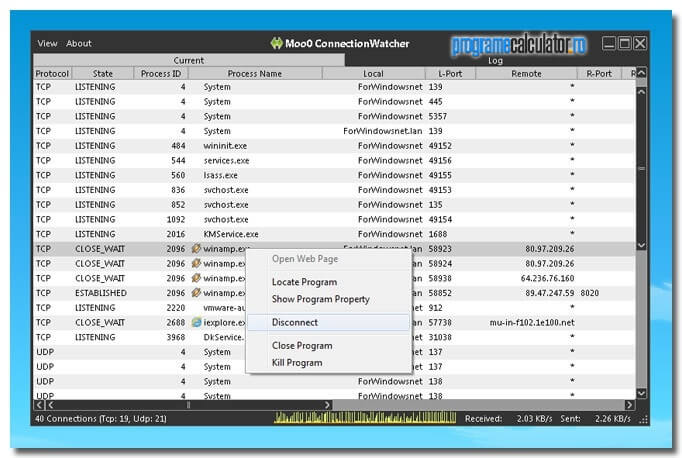Sort by the R-Port column header

pos(599,74)
